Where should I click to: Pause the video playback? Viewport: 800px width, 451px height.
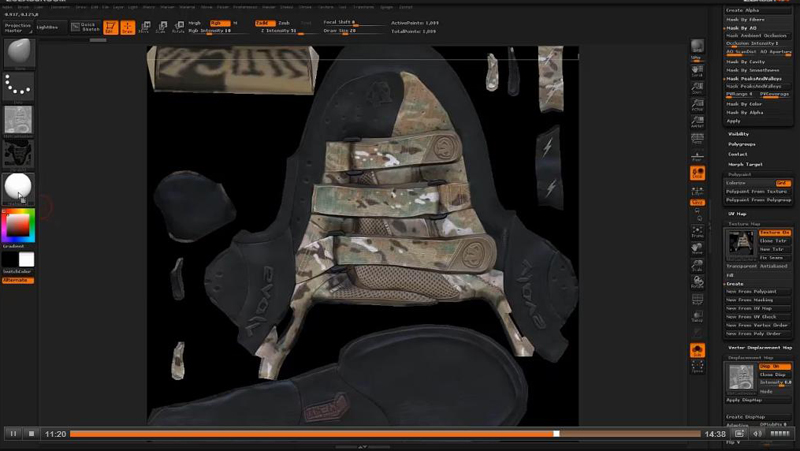tap(13, 434)
